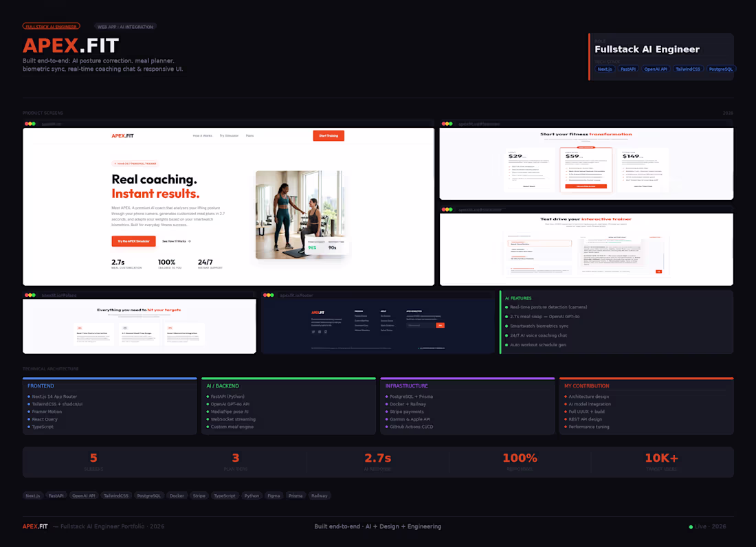Click the 90s recovery time stat
The image size is (756, 547).
coord(332,247)
